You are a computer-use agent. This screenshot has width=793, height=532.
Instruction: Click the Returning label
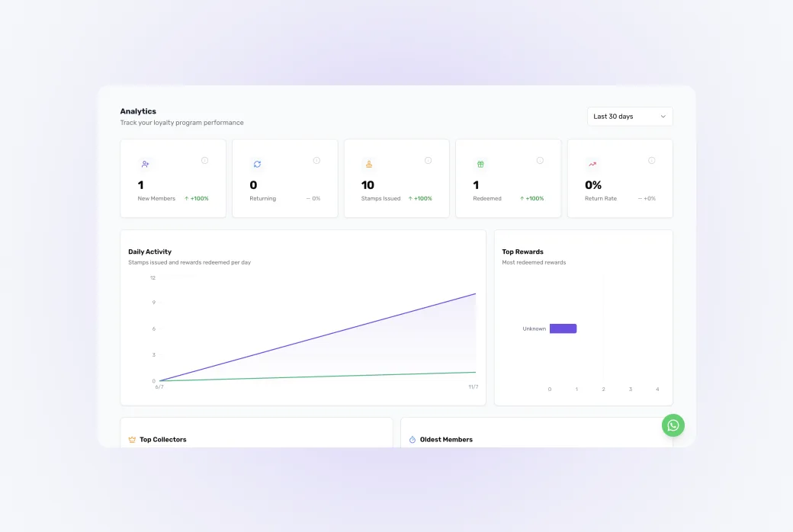coord(262,199)
